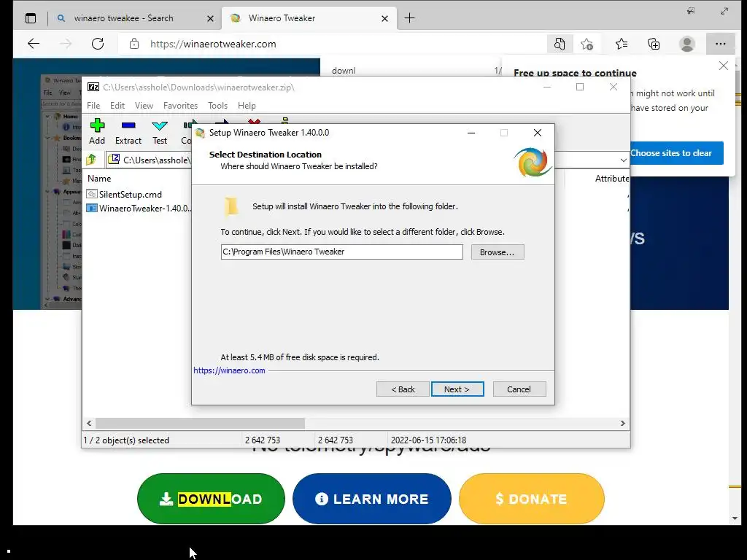Click the LEARN MORE button on webpage
The image size is (747, 560).
click(371, 499)
